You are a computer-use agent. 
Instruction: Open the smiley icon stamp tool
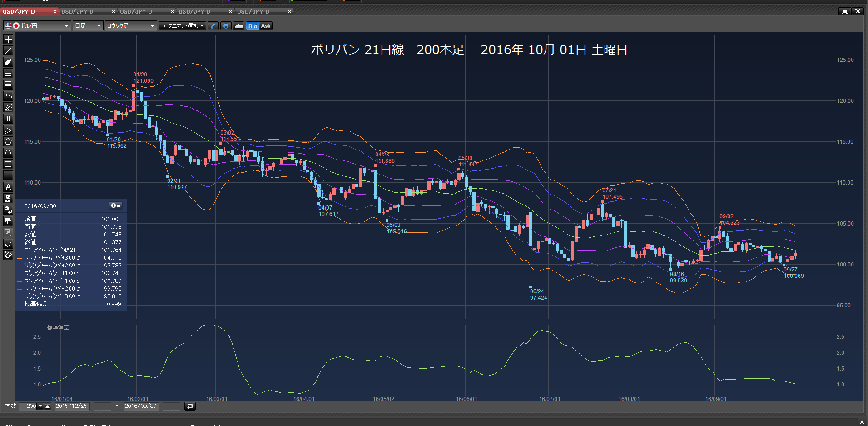click(8, 198)
